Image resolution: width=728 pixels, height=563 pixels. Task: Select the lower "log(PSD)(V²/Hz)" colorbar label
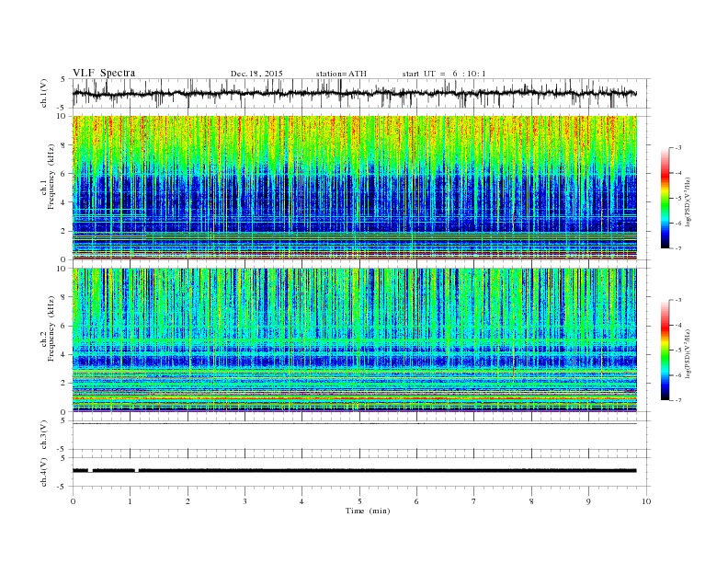click(688, 353)
